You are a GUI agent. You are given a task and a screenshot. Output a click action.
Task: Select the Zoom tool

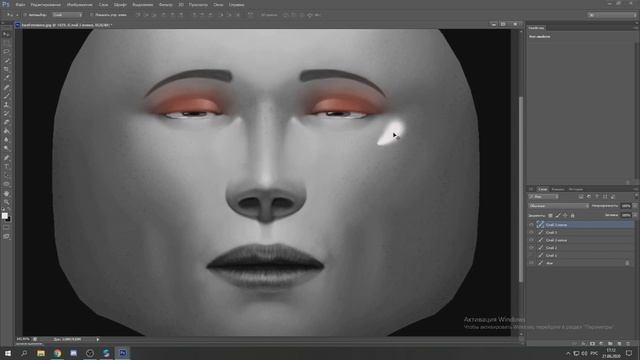pos(6,202)
